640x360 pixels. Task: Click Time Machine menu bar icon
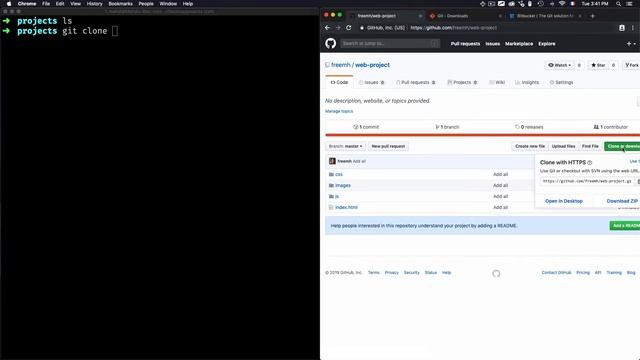(540, 4)
